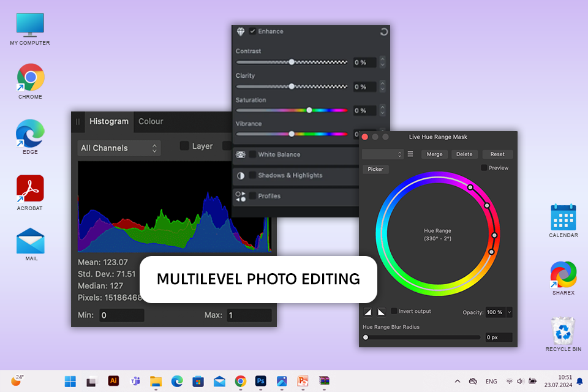
Task: Click the ENG language indicator
Action: tap(491, 382)
